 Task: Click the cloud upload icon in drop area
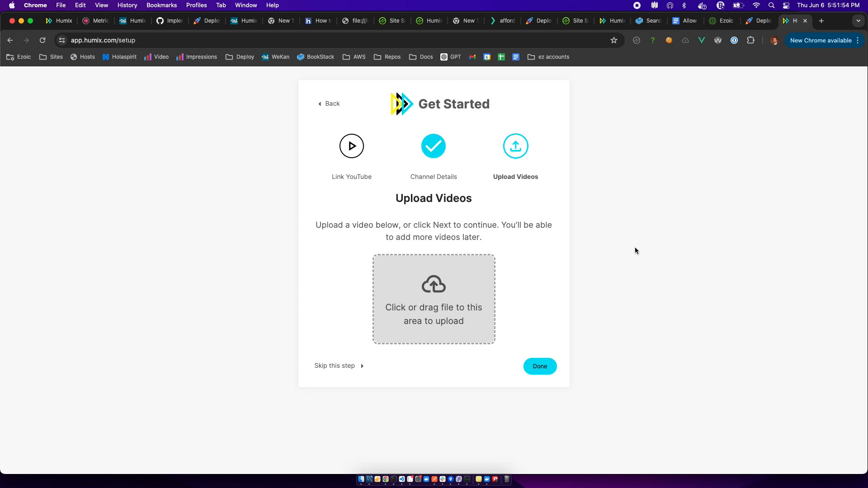point(434,284)
